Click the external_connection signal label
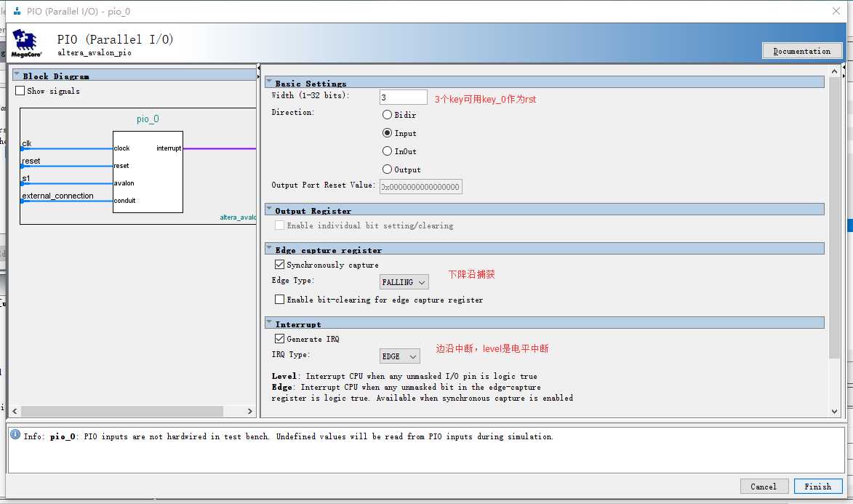 tap(57, 196)
